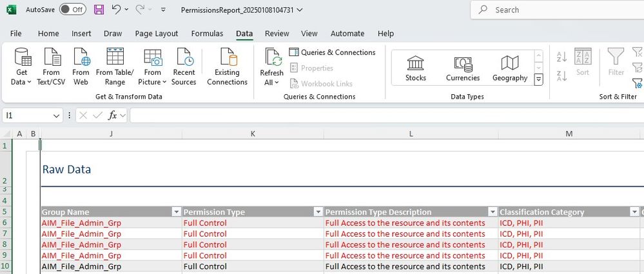Choose the Geography data type
This screenshot has width=644, height=274.
[510, 67]
